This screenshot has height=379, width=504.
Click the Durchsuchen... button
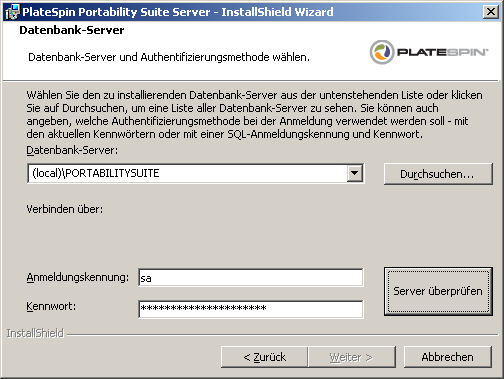coord(438,174)
